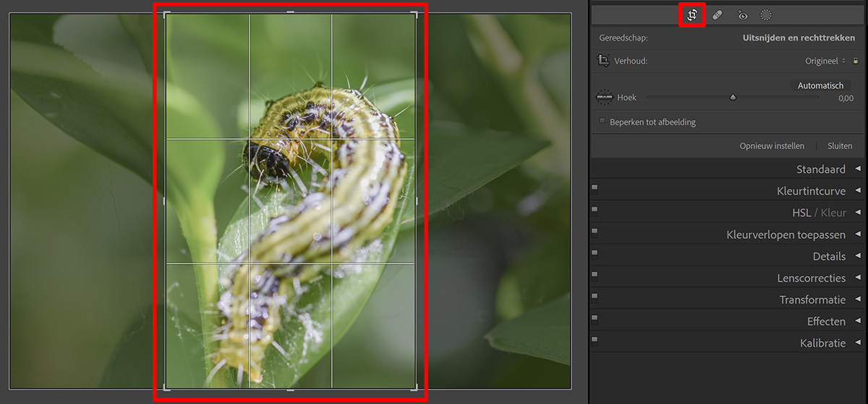The height and width of the screenshot is (404, 868).
Task: Select the red eye correction tool
Action: tap(742, 14)
